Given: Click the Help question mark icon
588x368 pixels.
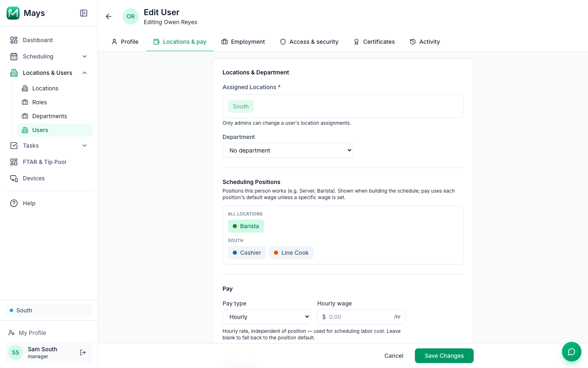Looking at the screenshot, I should [14, 203].
